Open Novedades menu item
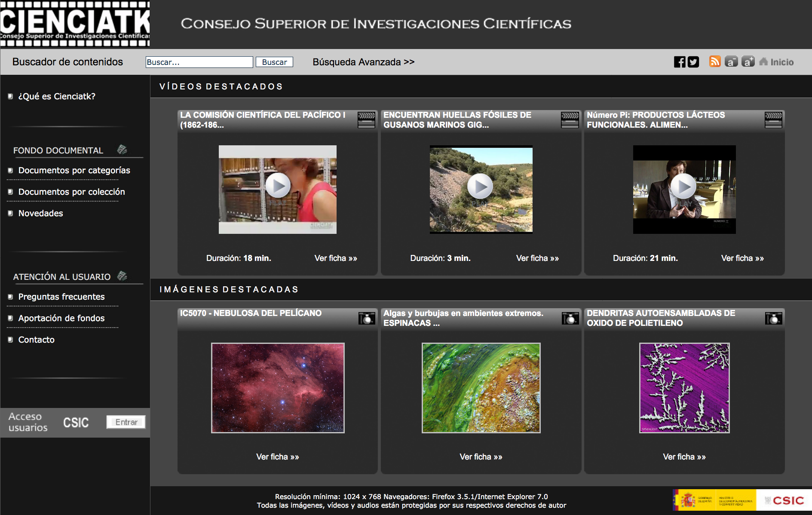 40,213
